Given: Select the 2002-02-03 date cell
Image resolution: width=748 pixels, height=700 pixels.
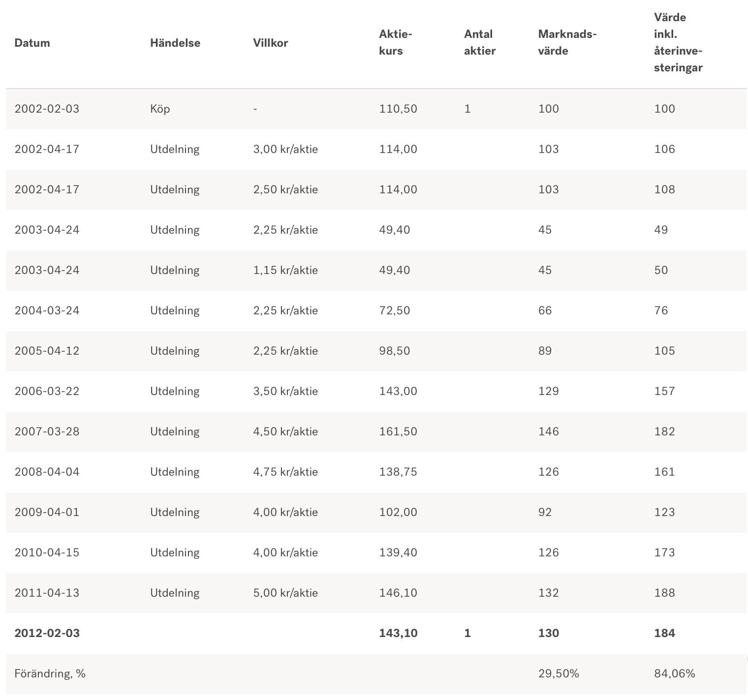Looking at the screenshot, I should tap(47, 109).
